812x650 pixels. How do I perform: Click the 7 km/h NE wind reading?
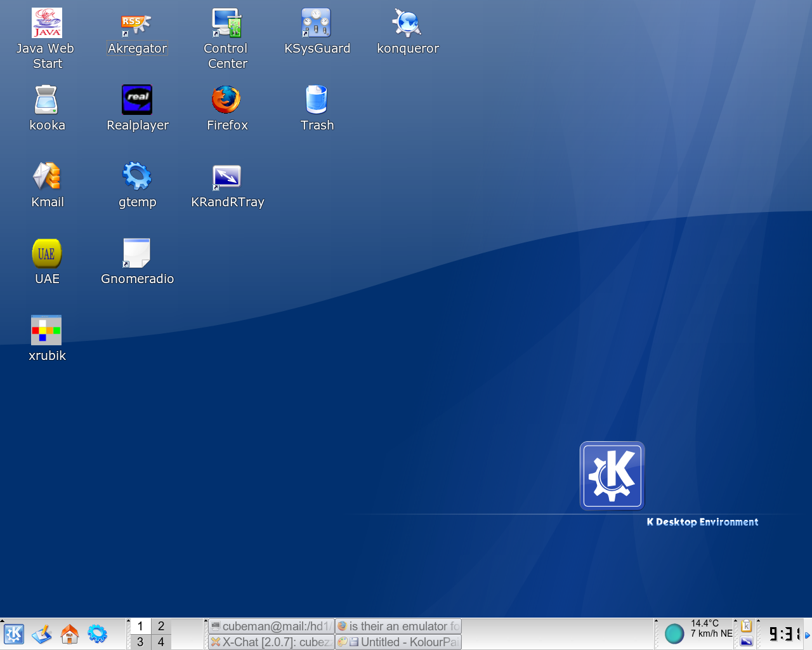click(x=711, y=633)
